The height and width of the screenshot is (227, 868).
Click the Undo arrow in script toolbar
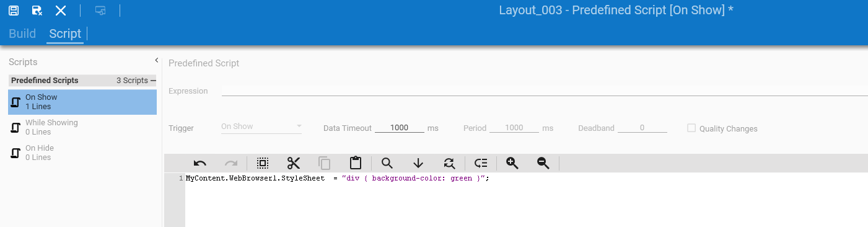coord(200,163)
